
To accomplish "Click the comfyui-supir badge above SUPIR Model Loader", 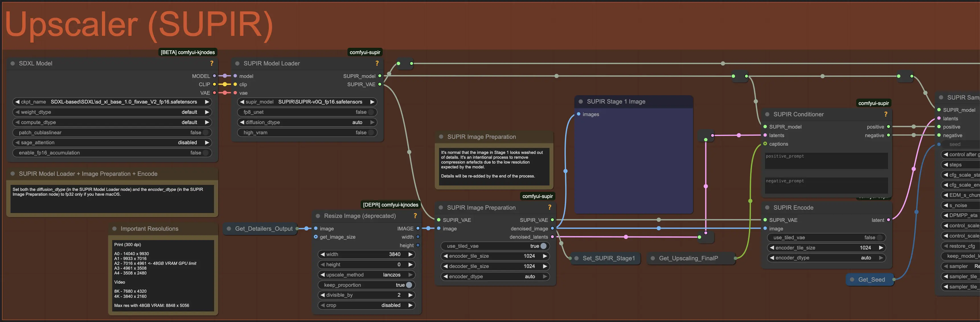I will (x=364, y=52).
